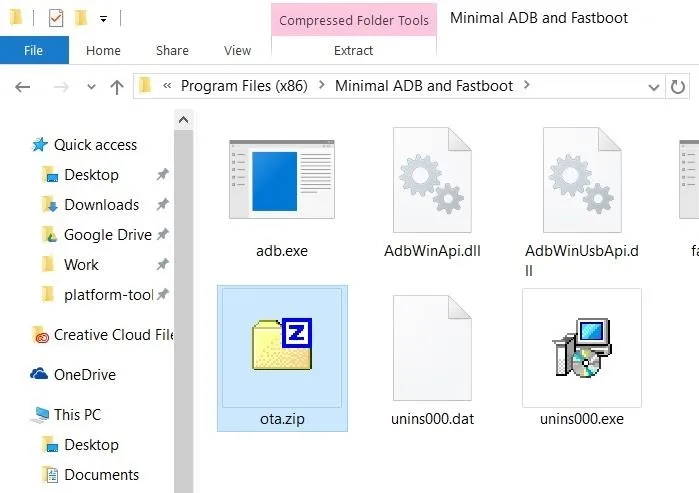Open the File menu
This screenshot has width=699, height=493.
34,50
